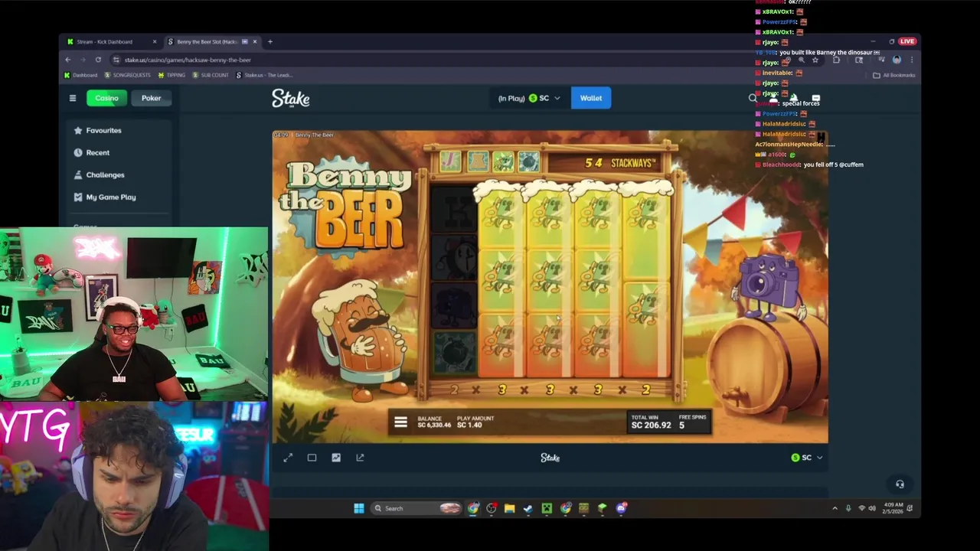
Task: Open Challenges in the sidebar
Action: (x=99, y=174)
